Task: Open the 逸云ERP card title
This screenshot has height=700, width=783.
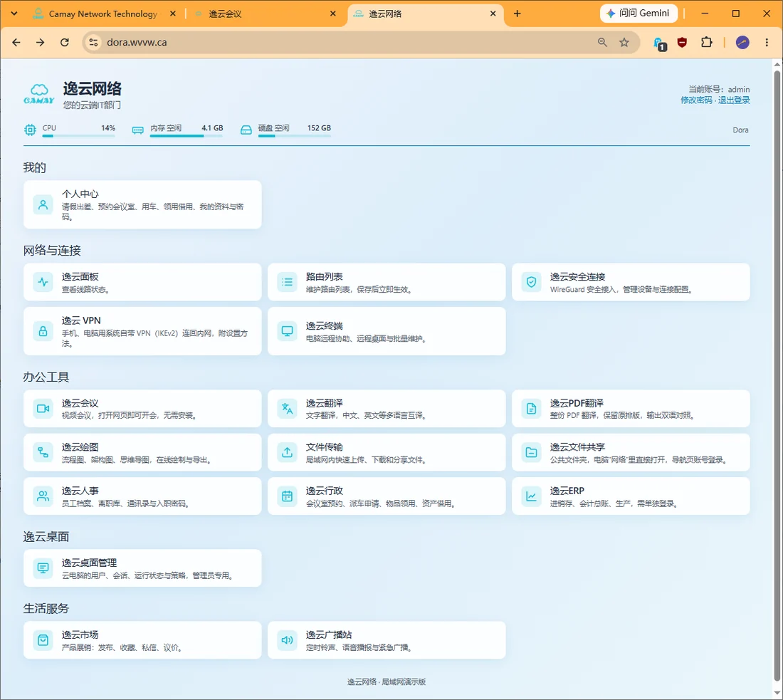Action: click(567, 491)
